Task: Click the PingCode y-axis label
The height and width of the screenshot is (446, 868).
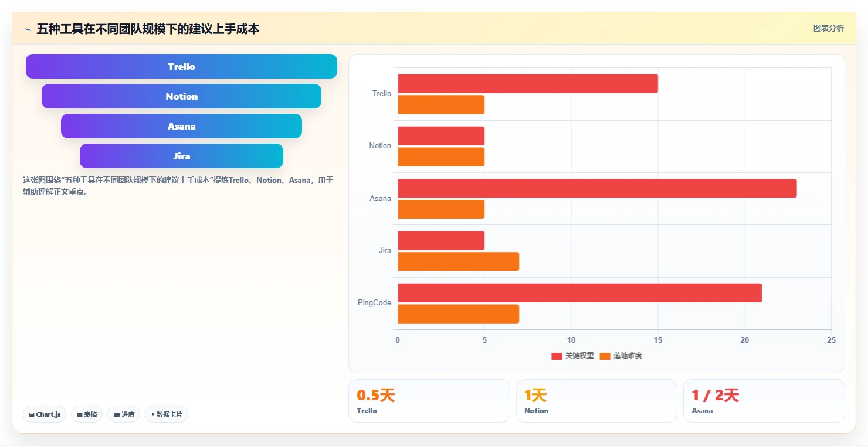Action: point(374,303)
